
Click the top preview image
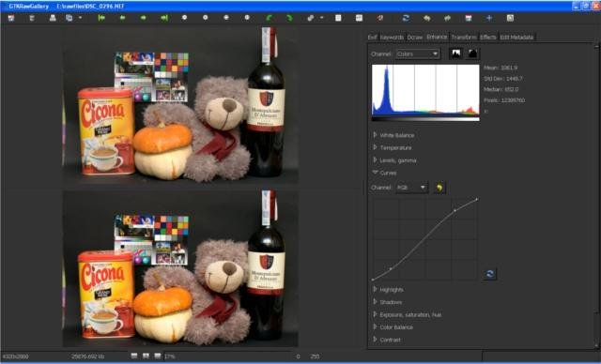180,106
